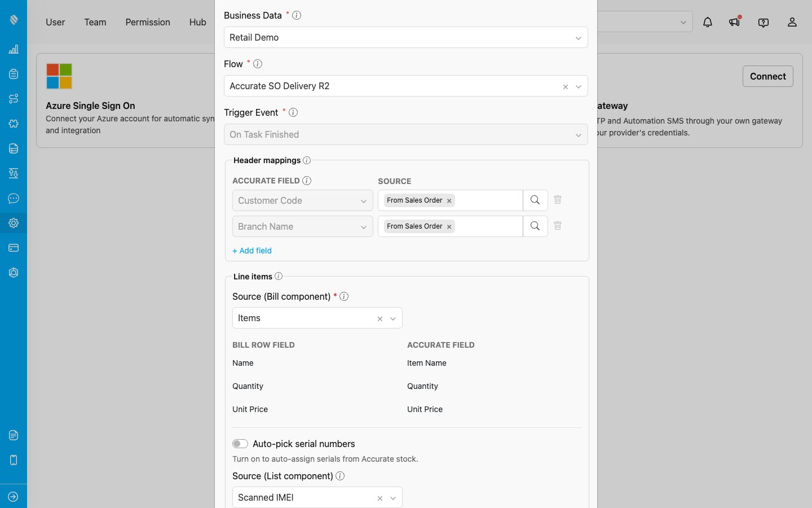
Task: Open the megaphone announcements icon
Action: (x=734, y=22)
